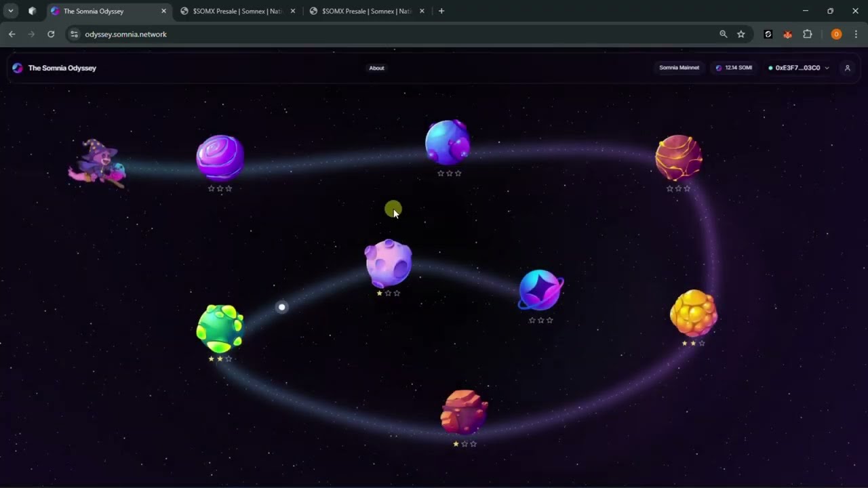Image resolution: width=868 pixels, height=488 pixels.
Task: Click the stars under the pink moon planet
Action: pyautogui.click(x=389, y=293)
